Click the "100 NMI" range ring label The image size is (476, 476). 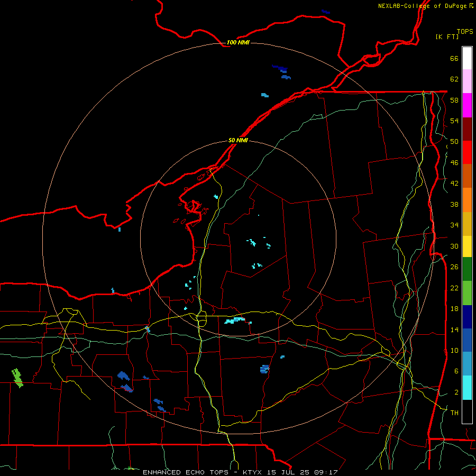(238, 42)
